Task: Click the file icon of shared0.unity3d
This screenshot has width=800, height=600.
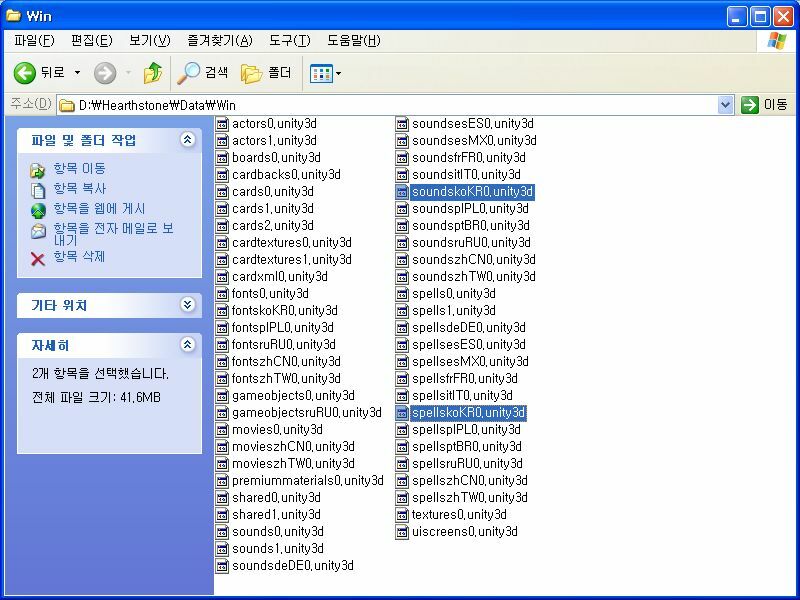Action: (222, 498)
